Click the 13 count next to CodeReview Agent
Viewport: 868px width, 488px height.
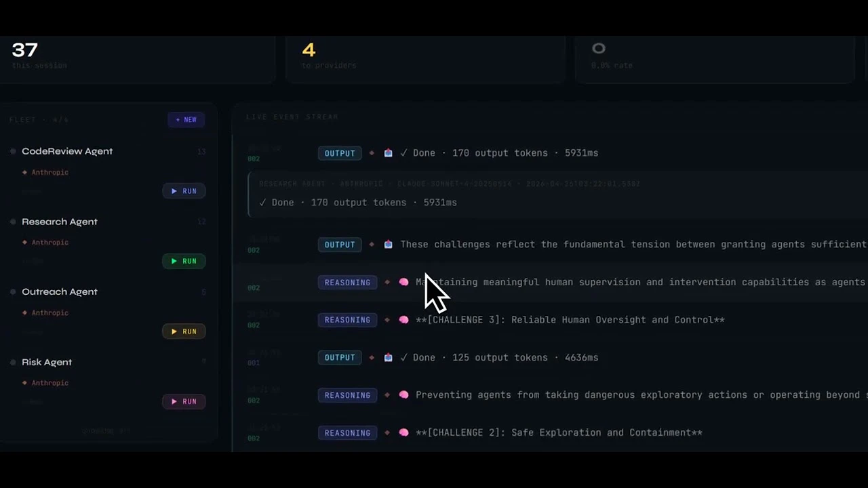click(201, 152)
